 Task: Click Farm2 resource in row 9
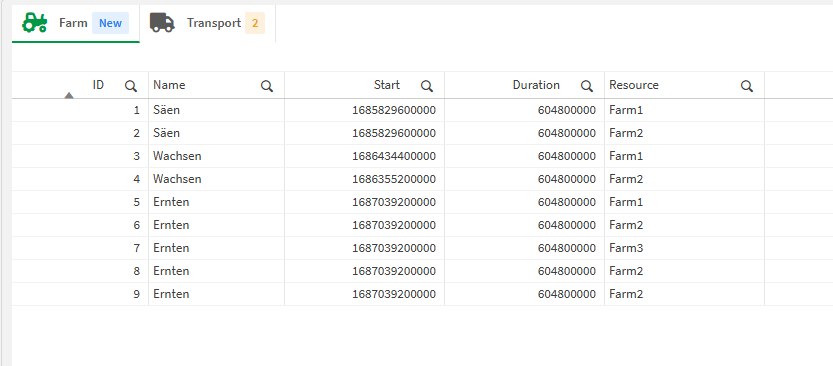pos(626,294)
